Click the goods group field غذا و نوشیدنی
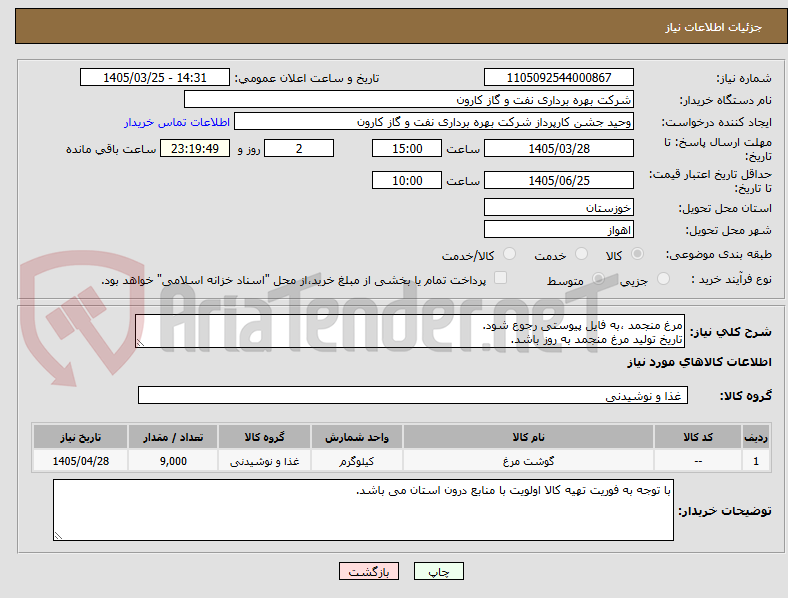 coord(413,395)
